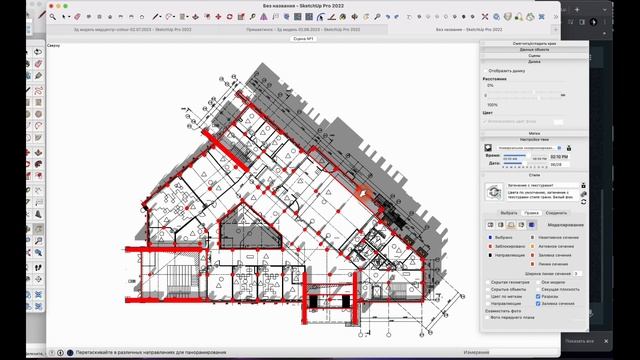This screenshot has height=360, width=640.
Task: Add new document tab with plus button
Action: click(x=555, y=29)
